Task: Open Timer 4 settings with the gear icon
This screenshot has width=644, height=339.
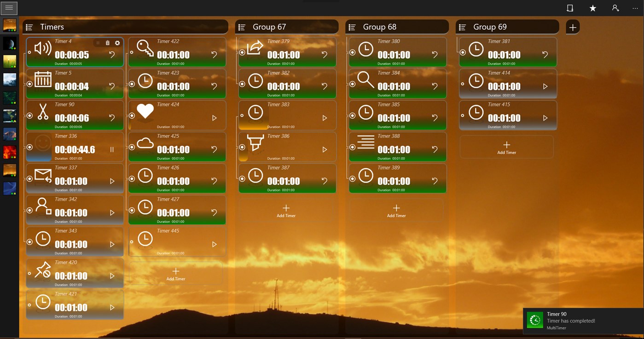Action: [117, 42]
